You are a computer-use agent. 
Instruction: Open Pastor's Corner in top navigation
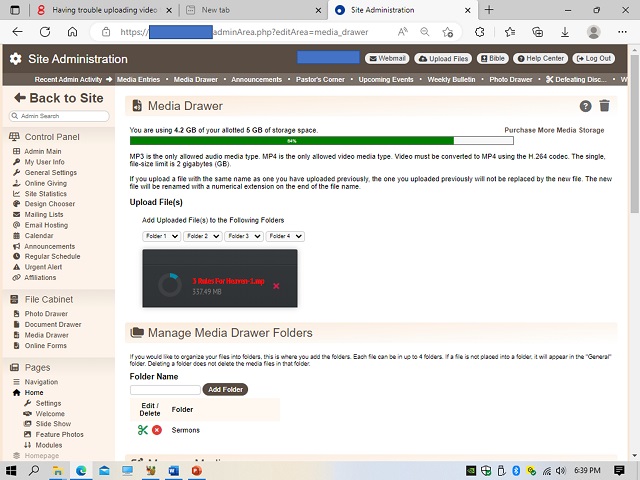[320, 80]
